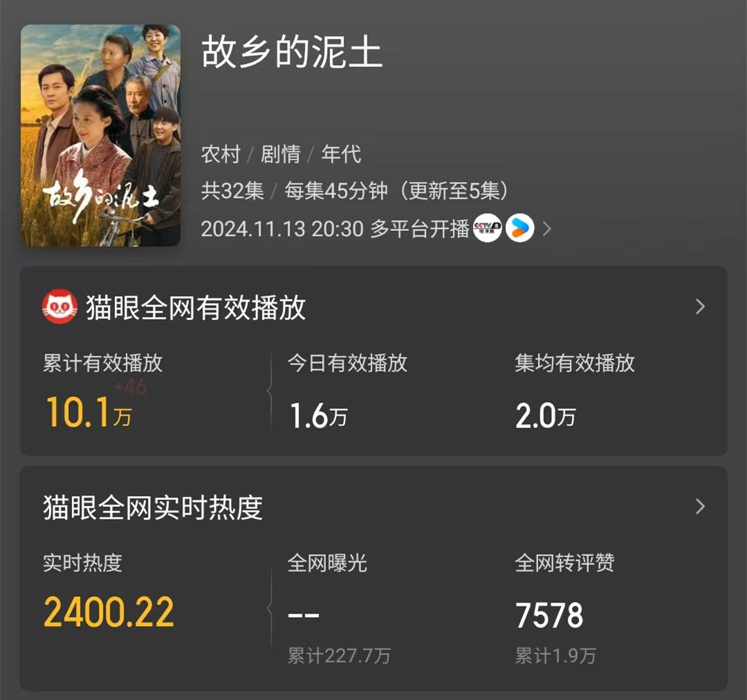This screenshot has height=700, width=747.
Task: Tap the Maoyan cat logo icon
Action: click(x=59, y=307)
